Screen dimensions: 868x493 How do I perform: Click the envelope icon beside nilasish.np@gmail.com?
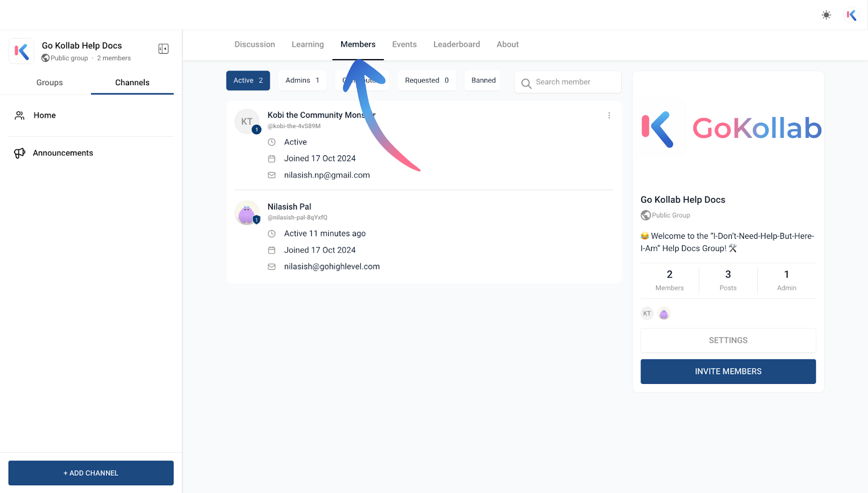[x=272, y=175]
